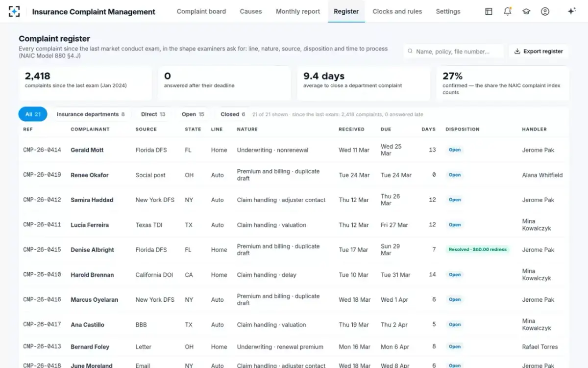This screenshot has width=588, height=368.
Task: Click Harold Brennan name
Action: click(x=92, y=275)
